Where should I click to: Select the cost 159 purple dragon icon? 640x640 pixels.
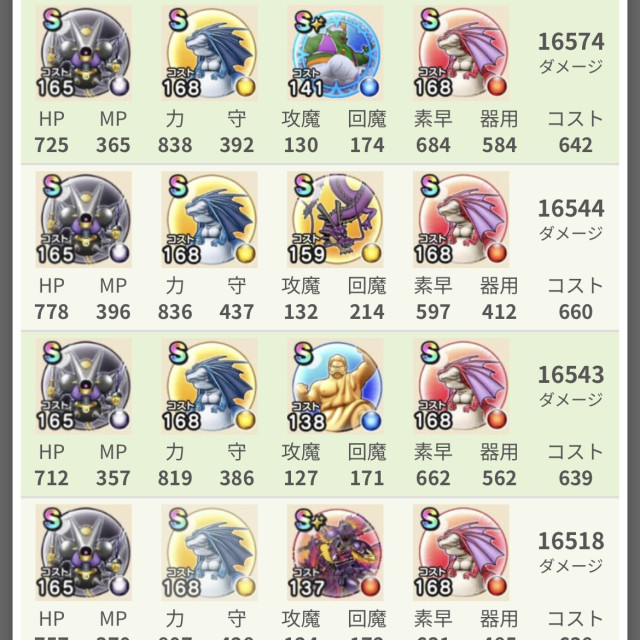coord(335,220)
